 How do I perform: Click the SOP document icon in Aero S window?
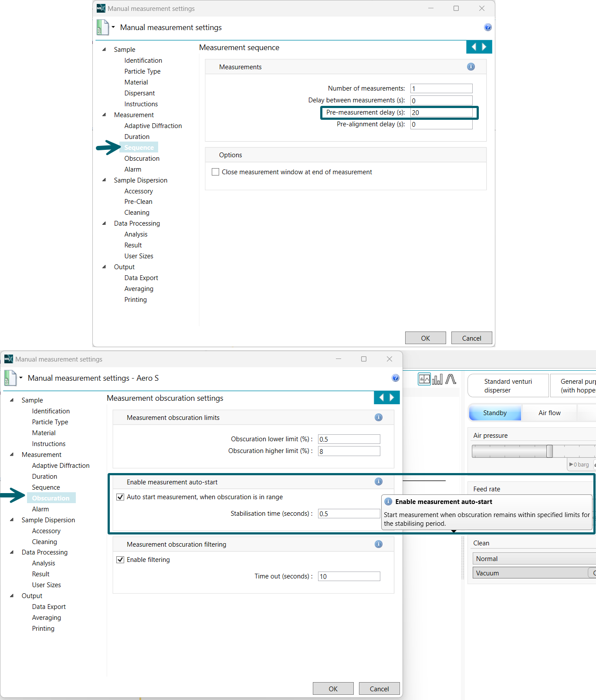10,378
